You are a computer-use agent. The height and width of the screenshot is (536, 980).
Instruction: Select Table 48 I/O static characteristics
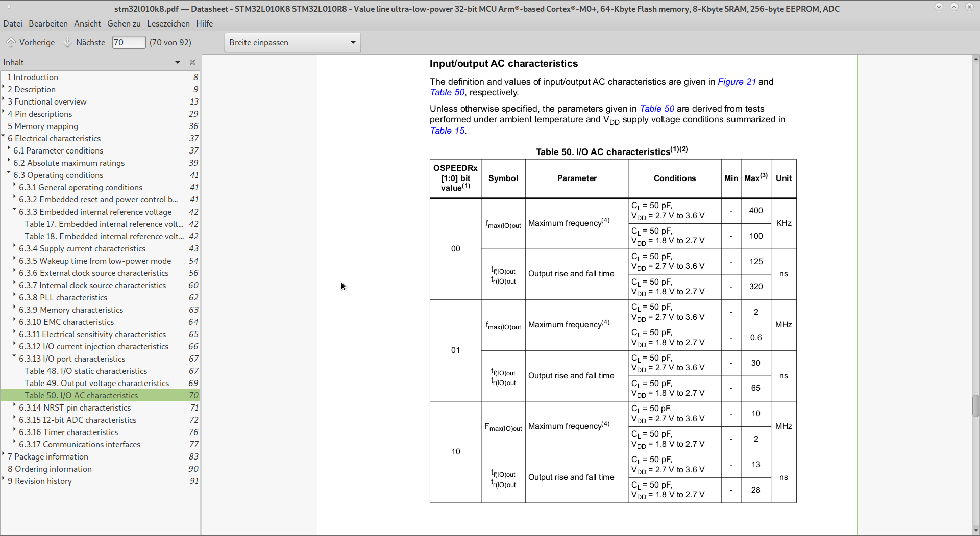pyautogui.click(x=100, y=371)
